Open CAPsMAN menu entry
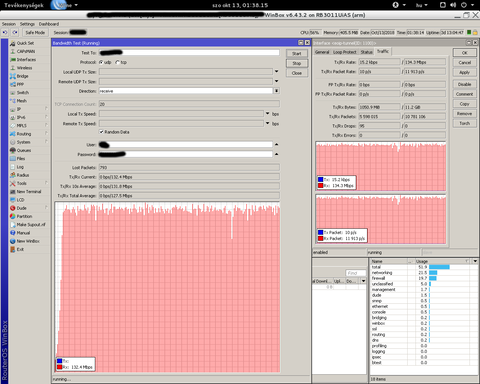This screenshot has width=480, height=384. point(26,51)
